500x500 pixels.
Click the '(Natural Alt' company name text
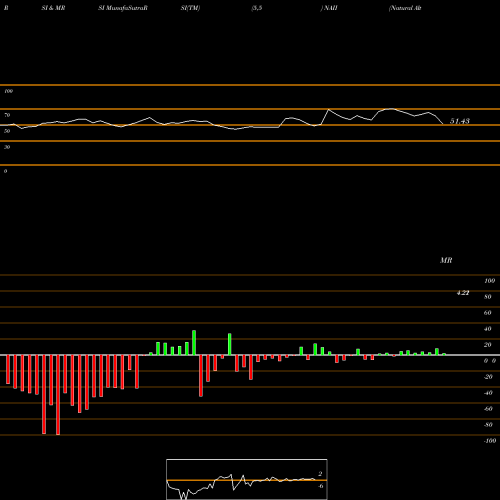(405, 8)
